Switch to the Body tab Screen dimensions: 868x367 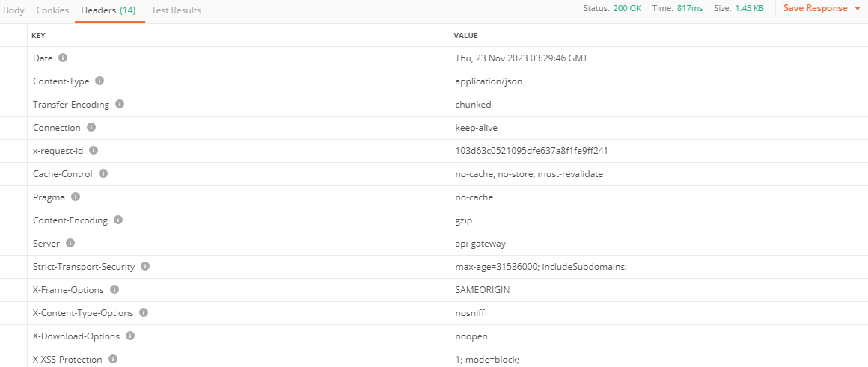pos(13,10)
